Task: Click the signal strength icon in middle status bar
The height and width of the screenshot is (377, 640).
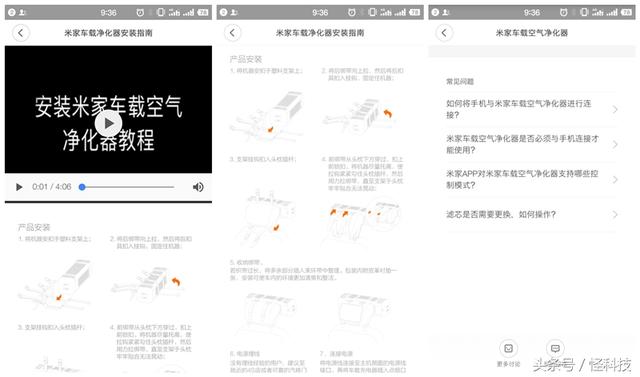Action: (x=399, y=13)
